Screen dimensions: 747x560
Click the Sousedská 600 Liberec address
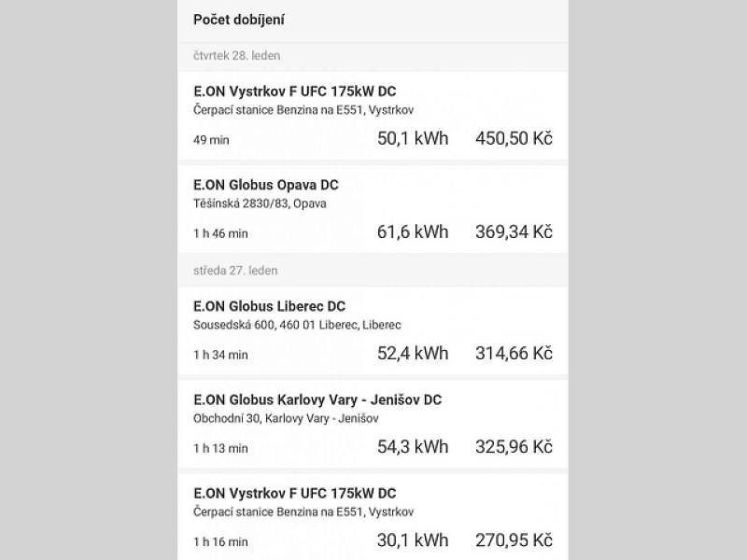(x=297, y=325)
